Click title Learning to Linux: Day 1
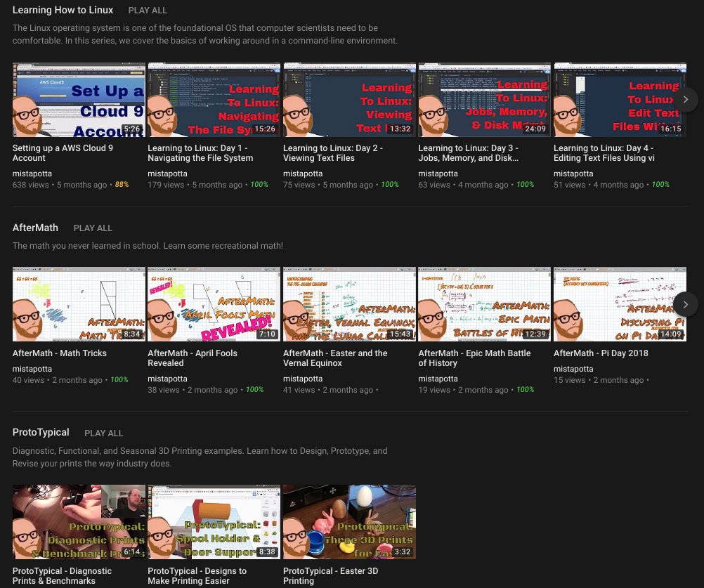The width and height of the screenshot is (704, 588). pos(200,153)
